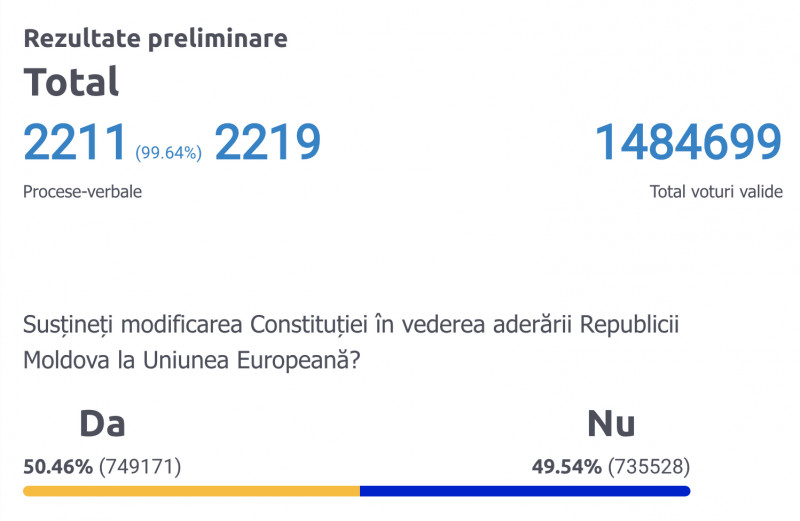Select the "Total voturi valide" label
The height and width of the screenshot is (521, 800).
click(x=716, y=192)
